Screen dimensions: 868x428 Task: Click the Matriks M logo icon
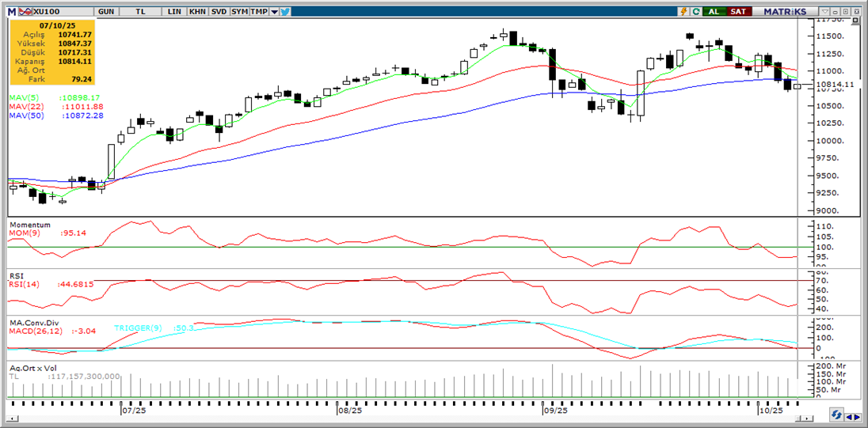(x=10, y=12)
